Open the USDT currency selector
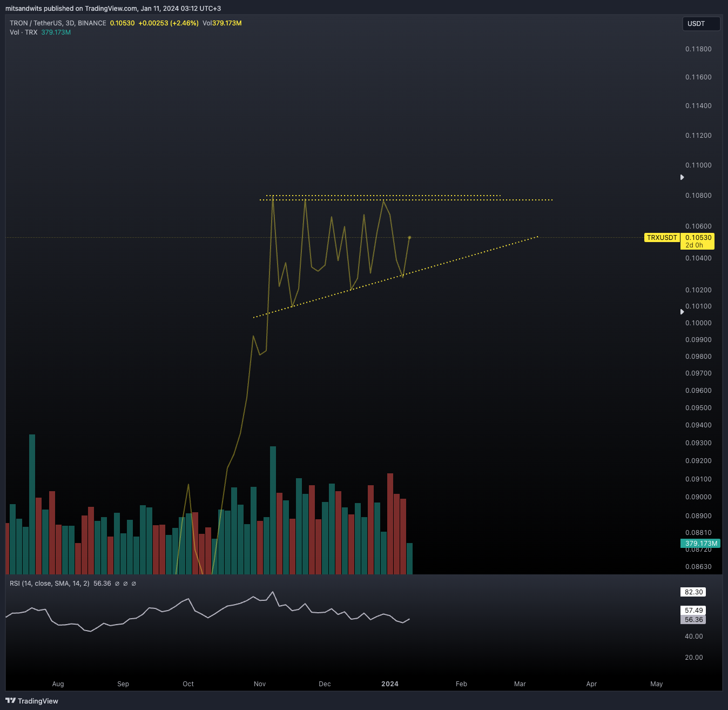728x710 pixels. click(701, 24)
